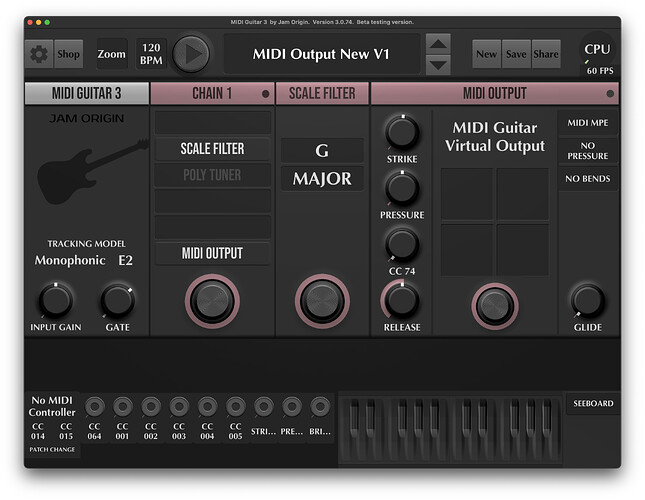Click the 60 FPS readout
The width and height of the screenshot is (645, 500).
(x=600, y=71)
